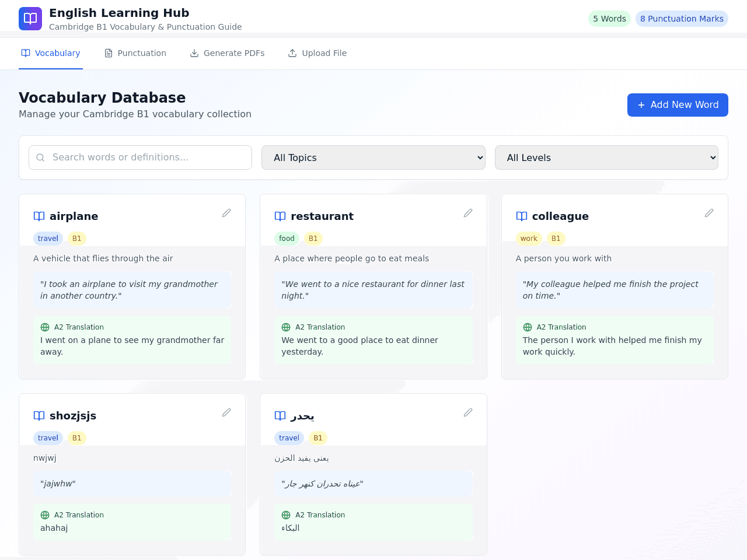Click the pencil edit icon on airplane card
This screenshot has width=747, height=560.
click(x=226, y=213)
